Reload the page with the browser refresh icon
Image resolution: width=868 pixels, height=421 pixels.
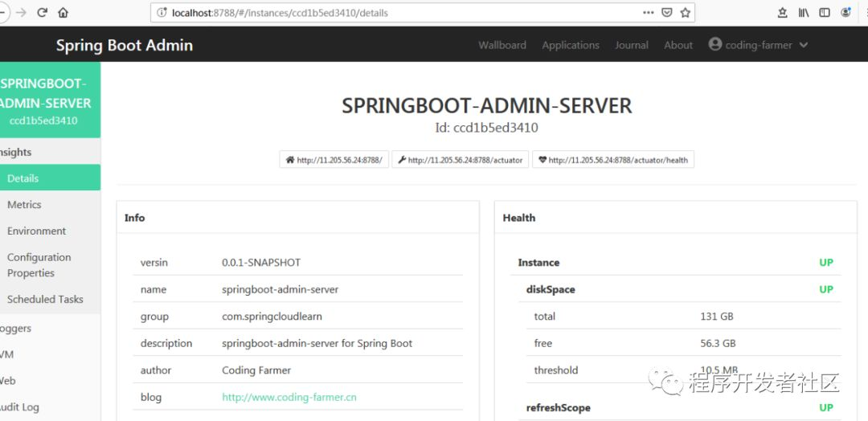point(42,13)
